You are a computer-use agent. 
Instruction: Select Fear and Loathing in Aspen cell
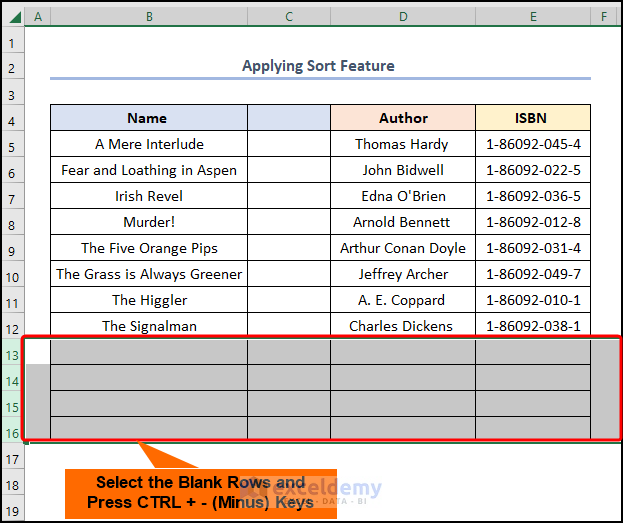pos(148,170)
